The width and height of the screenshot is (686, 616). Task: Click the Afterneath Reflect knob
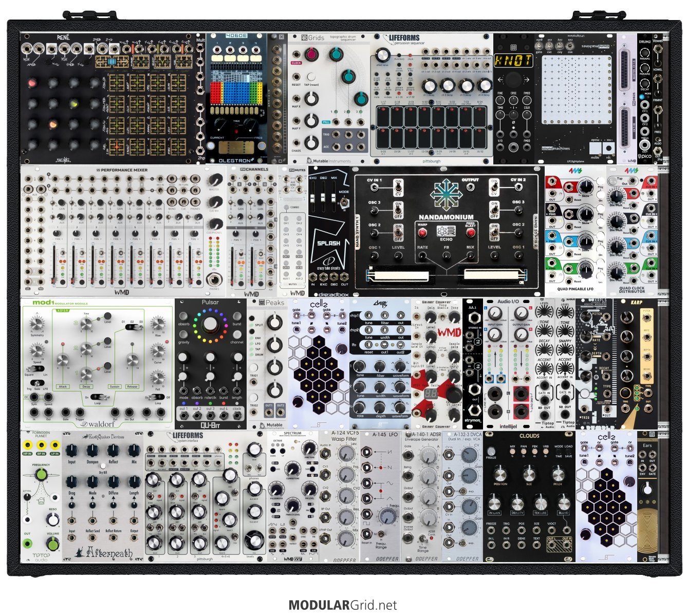(x=114, y=451)
